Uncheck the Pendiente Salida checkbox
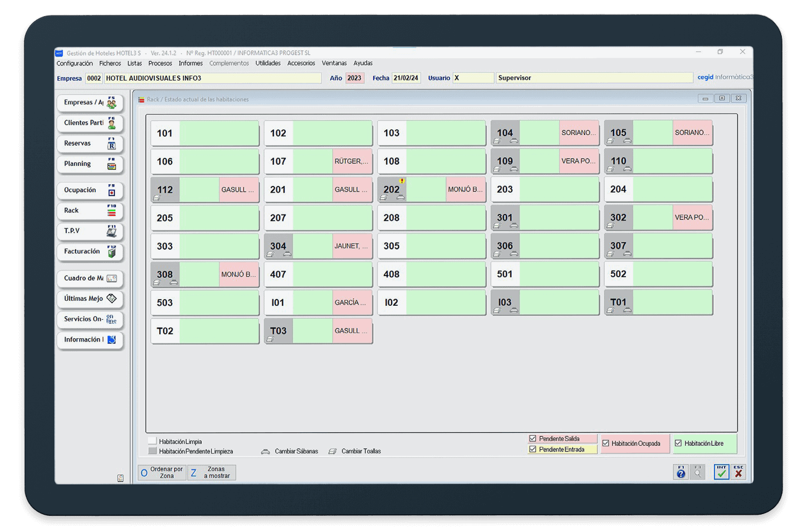Screen dimensions: 807x532 tap(532, 438)
